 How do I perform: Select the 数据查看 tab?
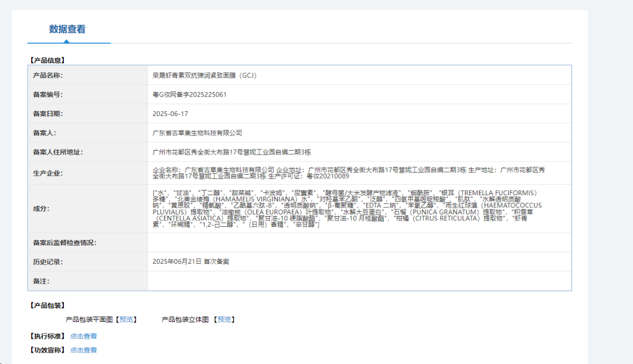click(67, 29)
